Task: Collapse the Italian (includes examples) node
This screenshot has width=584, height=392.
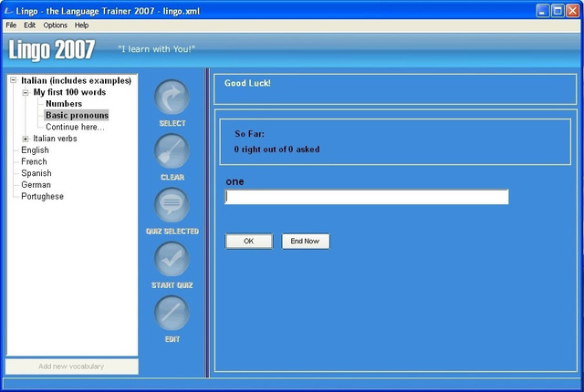Action: click(x=14, y=80)
